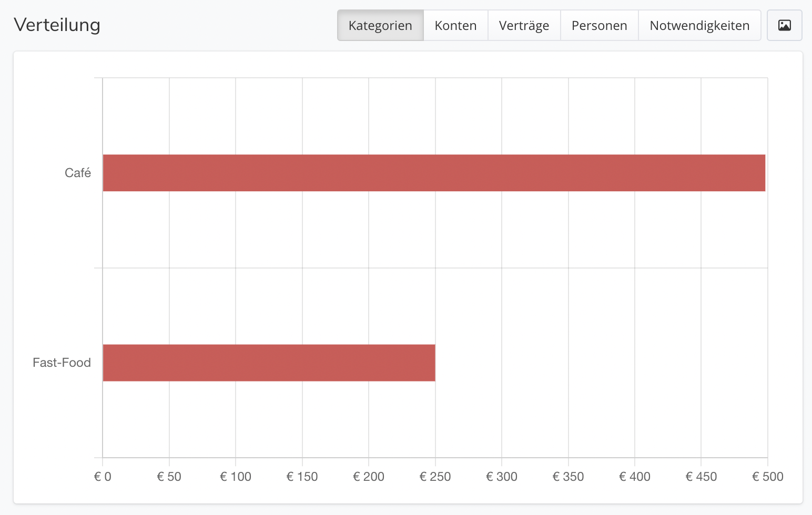Viewport: 812px width, 515px height.
Task: Click the € 150 axis tick label
Action: click(x=302, y=477)
